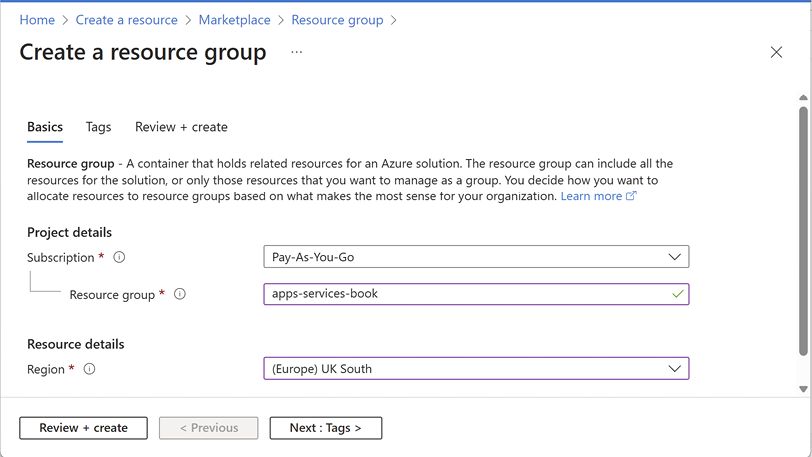Navigate to Home via the breadcrumb

37,20
